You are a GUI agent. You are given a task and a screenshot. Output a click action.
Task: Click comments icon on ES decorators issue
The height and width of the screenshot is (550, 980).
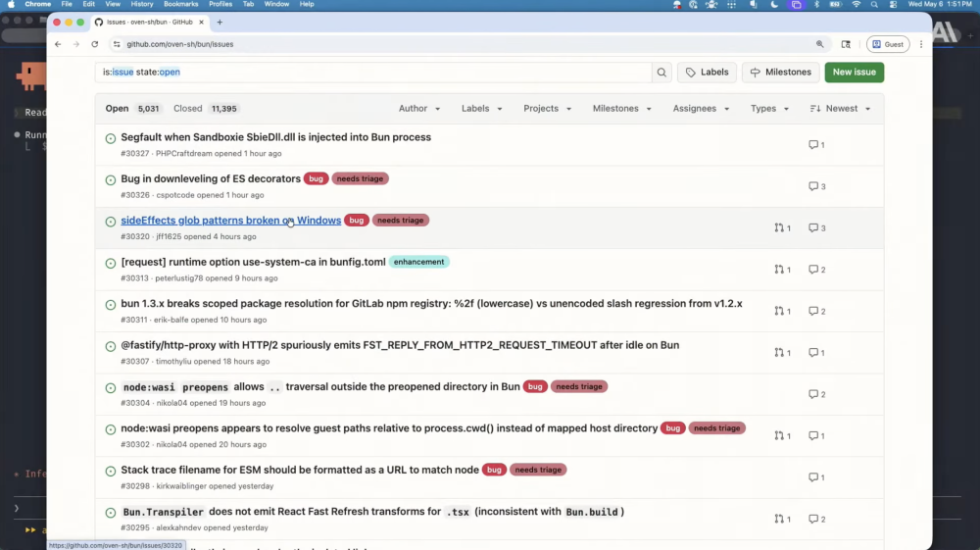pos(817,186)
